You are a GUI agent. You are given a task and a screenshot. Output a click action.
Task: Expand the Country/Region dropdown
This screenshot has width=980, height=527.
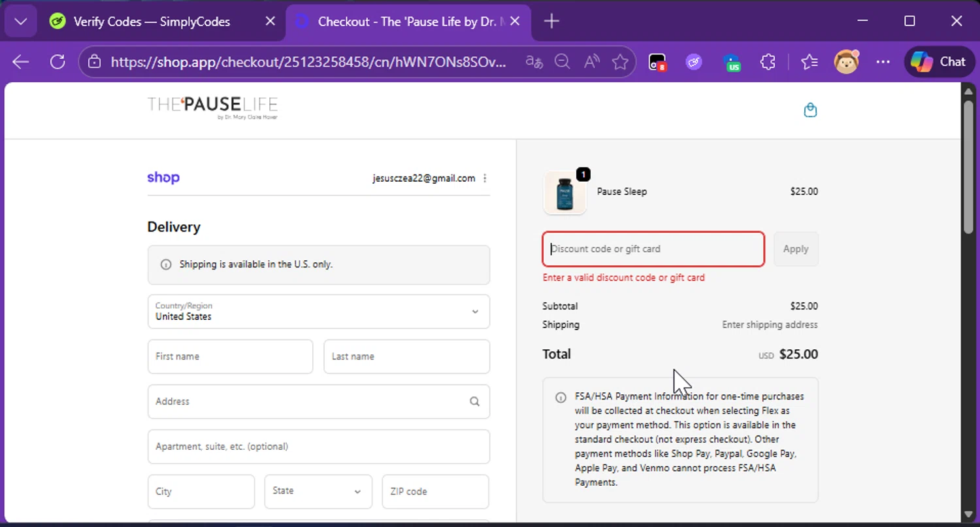319,311
